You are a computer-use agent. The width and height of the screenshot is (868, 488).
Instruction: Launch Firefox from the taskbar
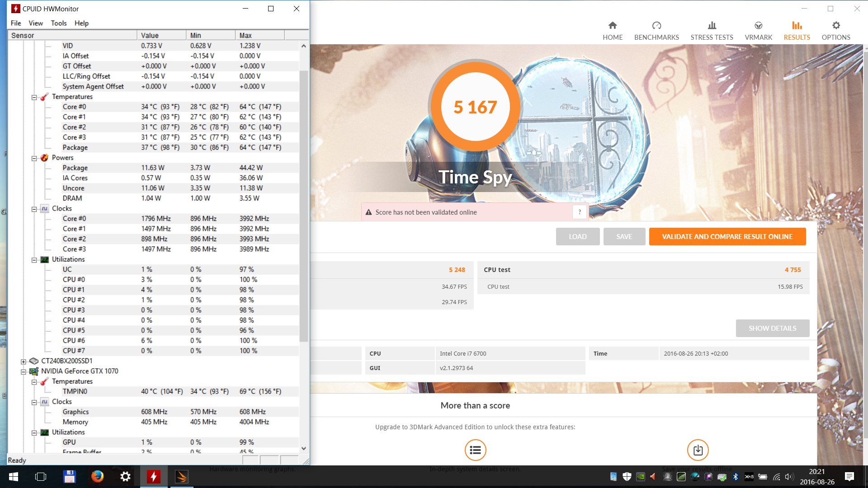(97, 477)
